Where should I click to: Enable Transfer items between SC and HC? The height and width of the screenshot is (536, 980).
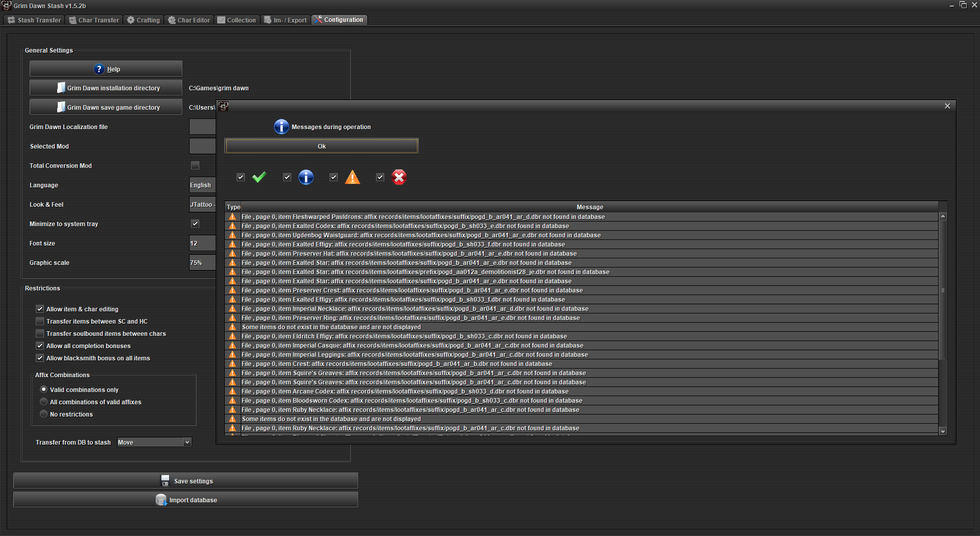[40, 321]
